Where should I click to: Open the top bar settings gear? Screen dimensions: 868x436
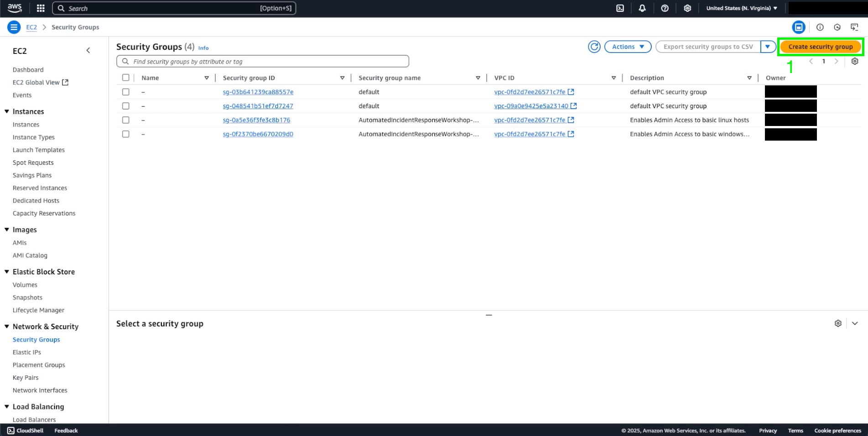coord(687,8)
